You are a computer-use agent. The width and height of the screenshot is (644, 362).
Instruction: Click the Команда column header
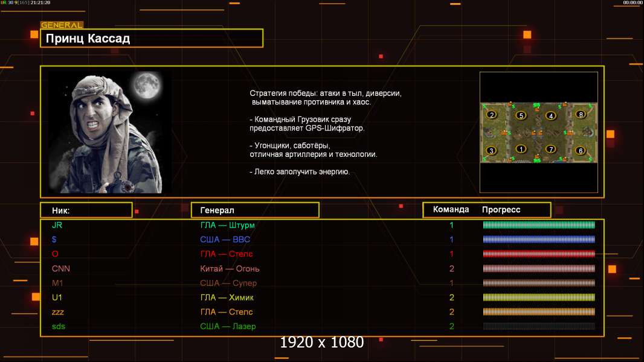pos(451,209)
